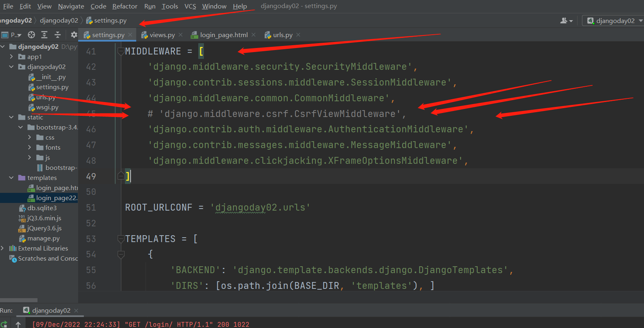Select the djangoday02 tab in Run panel
The height and width of the screenshot is (328, 644).
[x=51, y=310]
